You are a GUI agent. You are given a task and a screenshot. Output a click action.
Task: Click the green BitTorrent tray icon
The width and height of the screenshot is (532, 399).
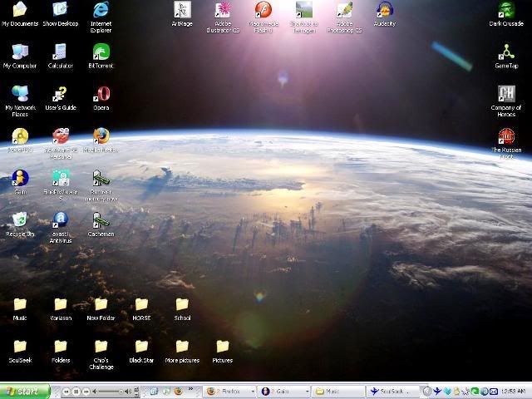(x=475, y=392)
